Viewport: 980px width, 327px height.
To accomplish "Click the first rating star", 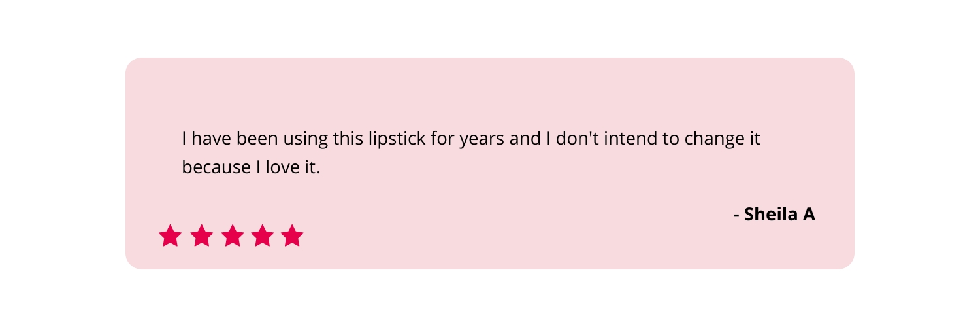I will tap(170, 235).
